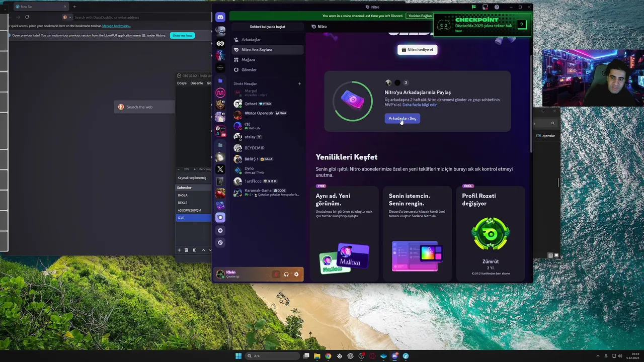Image resolution: width=644 pixels, height=362 pixels.
Task: Open Dosya menu in OBS window
Action: [x=182, y=83]
